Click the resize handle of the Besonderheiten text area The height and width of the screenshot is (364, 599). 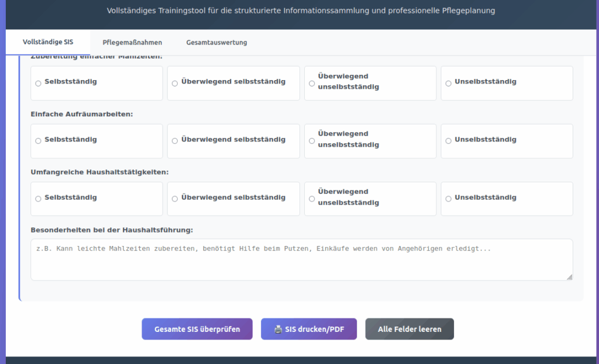569,277
